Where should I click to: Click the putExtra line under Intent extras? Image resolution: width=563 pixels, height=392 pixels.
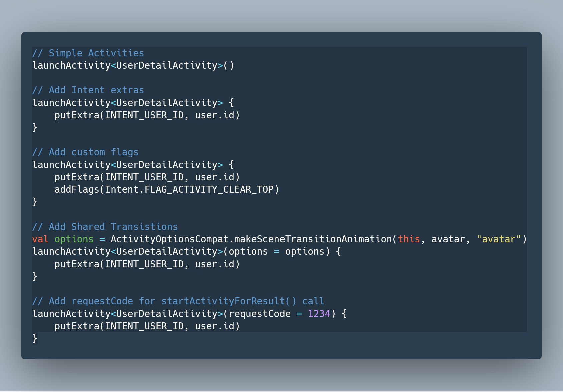(147, 115)
